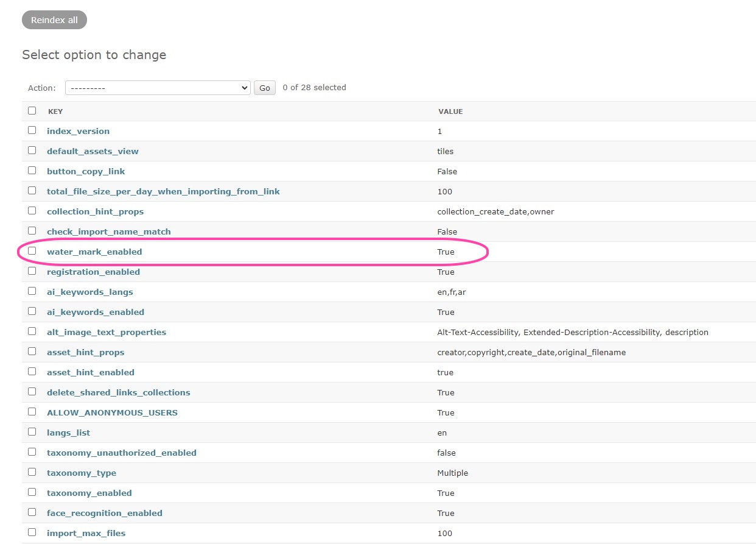Open the import_max_files option
756x544 pixels.
[86, 533]
